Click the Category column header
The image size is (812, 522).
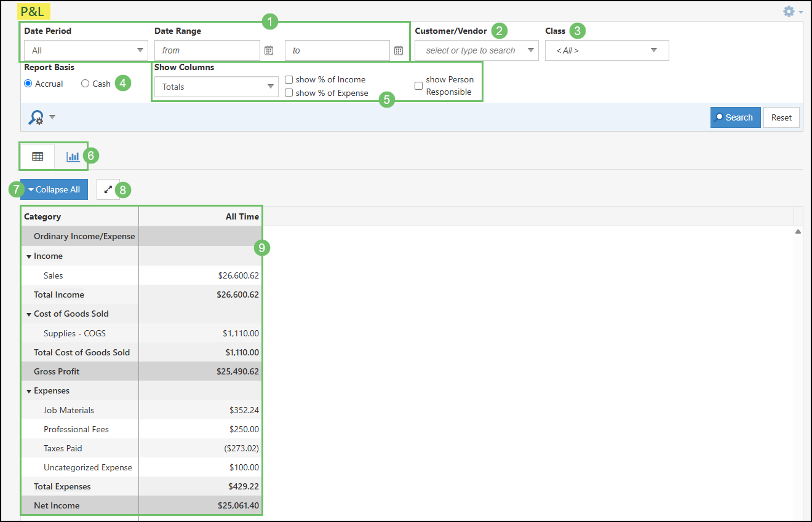[42, 216]
